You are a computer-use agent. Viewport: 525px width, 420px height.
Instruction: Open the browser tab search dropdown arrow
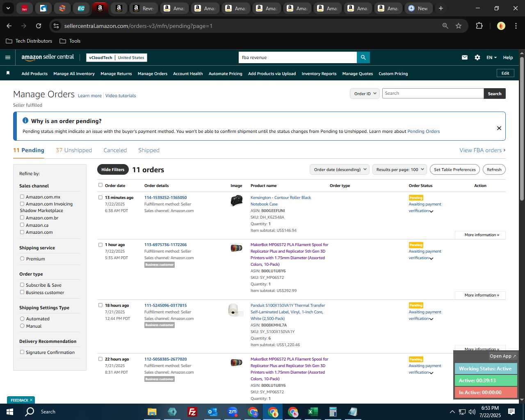click(8, 8)
